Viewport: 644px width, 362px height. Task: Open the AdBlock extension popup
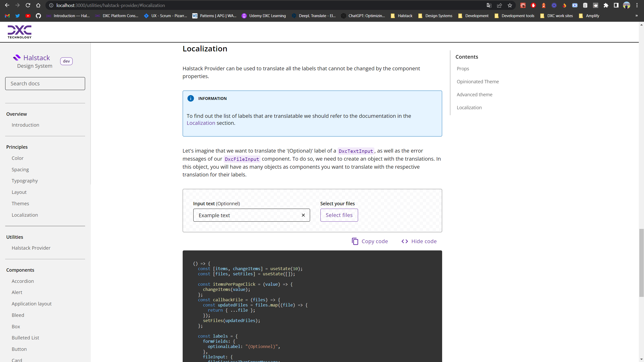(x=533, y=5)
